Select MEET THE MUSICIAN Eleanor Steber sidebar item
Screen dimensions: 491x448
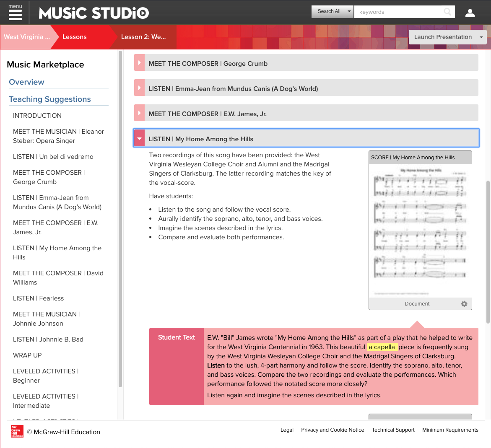point(59,136)
